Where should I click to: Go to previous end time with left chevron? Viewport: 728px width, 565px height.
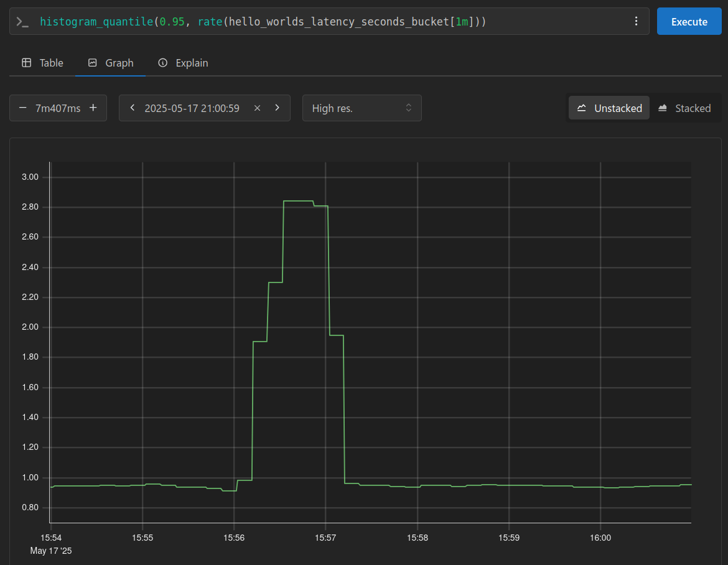133,108
